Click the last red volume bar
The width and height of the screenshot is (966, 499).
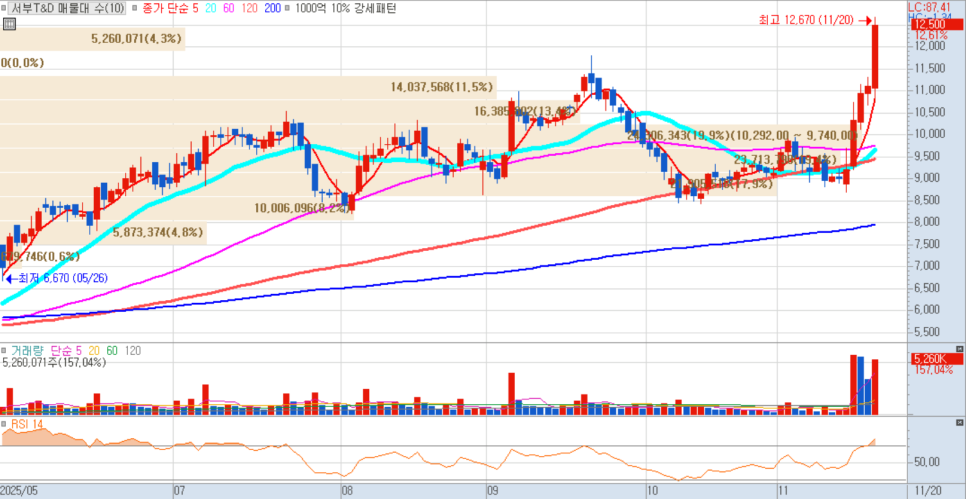click(x=875, y=387)
